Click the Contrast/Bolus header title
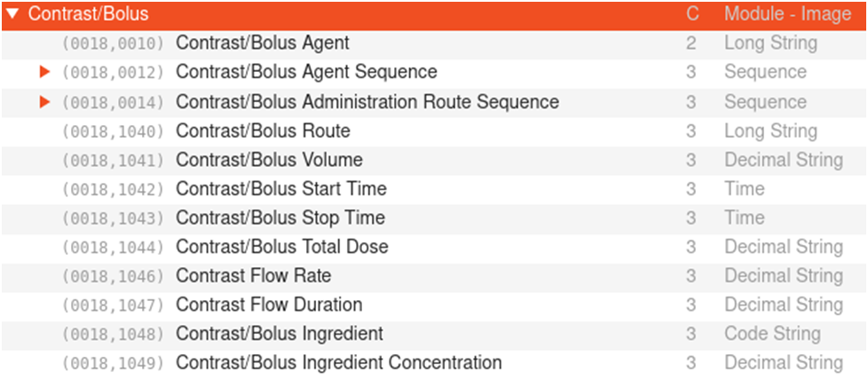 click(89, 14)
